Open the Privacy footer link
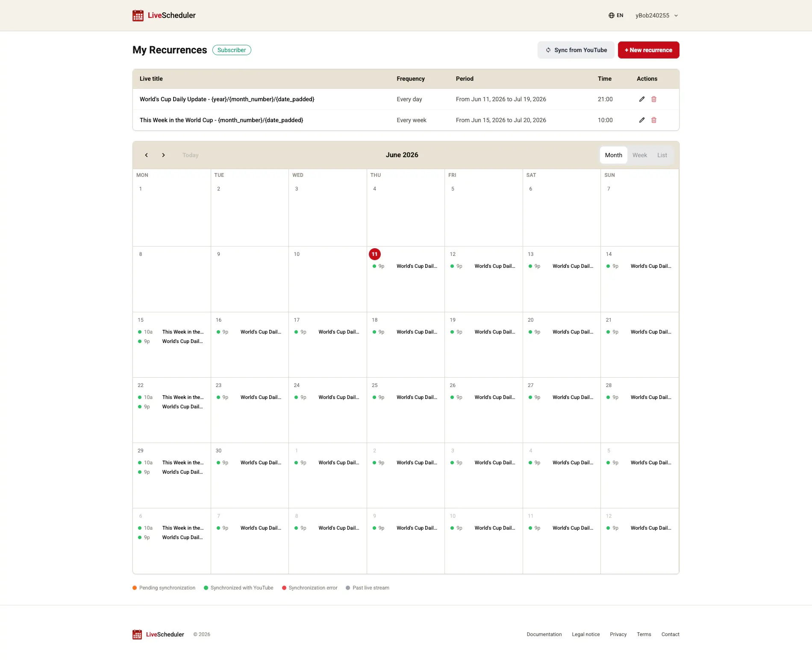The height and width of the screenshot is (660, 812). click(x=618, y=634)
